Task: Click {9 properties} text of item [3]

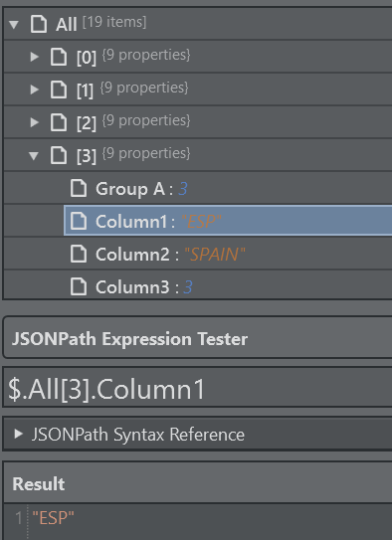Action: [146, 153]
